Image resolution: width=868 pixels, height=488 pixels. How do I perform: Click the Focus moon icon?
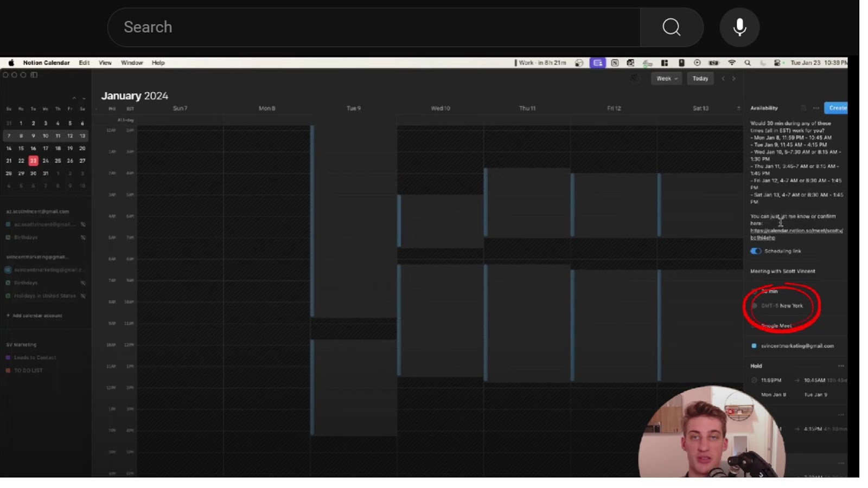tap(763, 63)
